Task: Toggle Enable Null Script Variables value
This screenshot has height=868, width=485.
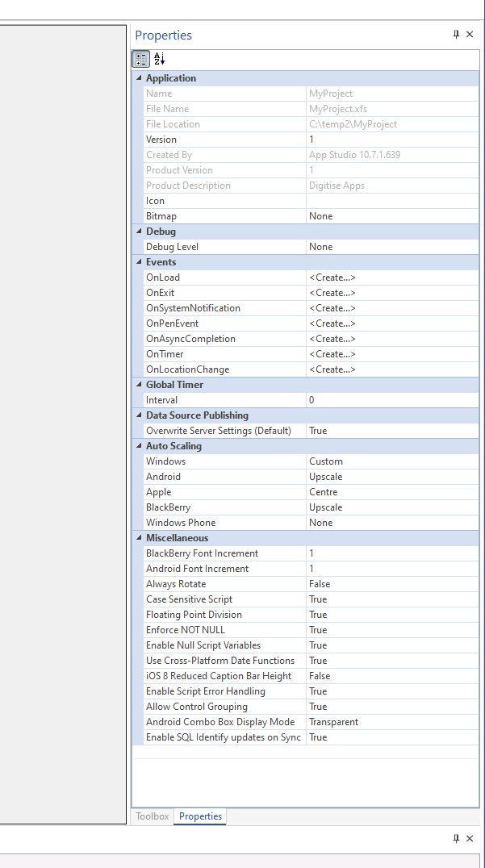Action: coord(392,645)
